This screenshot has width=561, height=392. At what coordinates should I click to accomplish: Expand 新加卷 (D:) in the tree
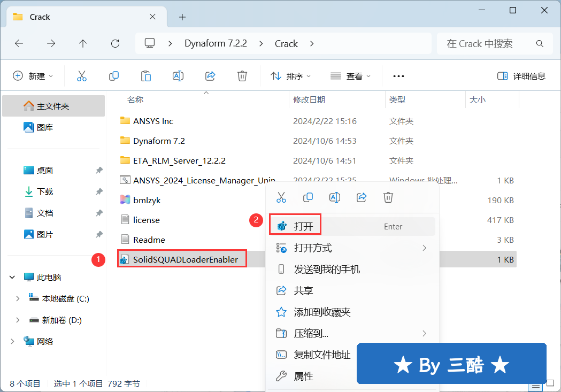coord(18,320)
